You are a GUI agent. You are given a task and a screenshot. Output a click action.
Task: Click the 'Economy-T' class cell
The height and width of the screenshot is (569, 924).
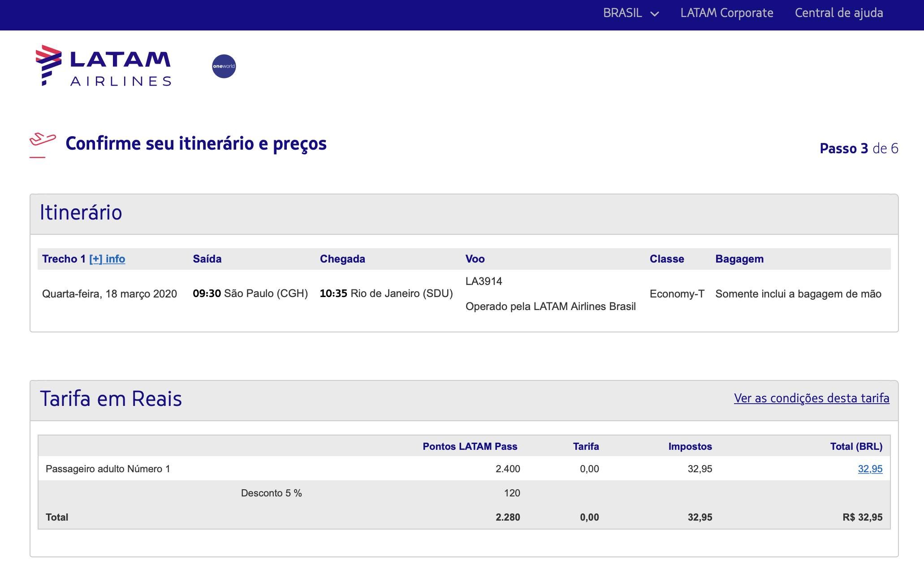click(x=677, y=294)
